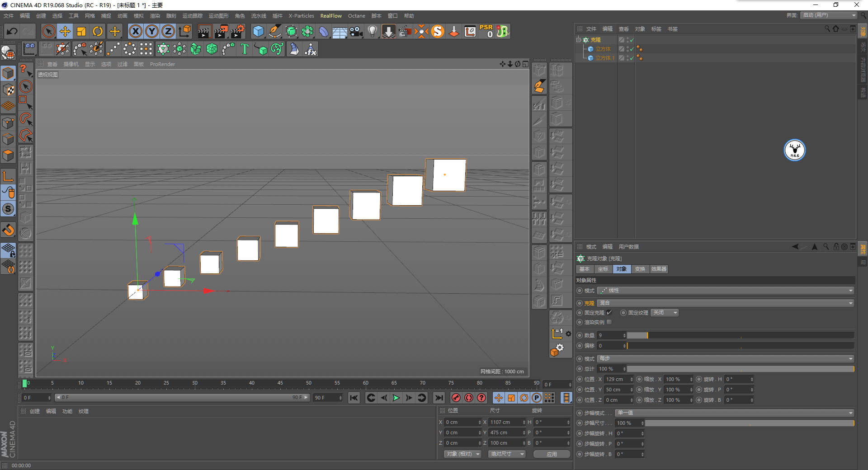Toggle green enable checkmark for 克隆 object
868x470 pixels.
pyautogui.click(x=632, y=40)
